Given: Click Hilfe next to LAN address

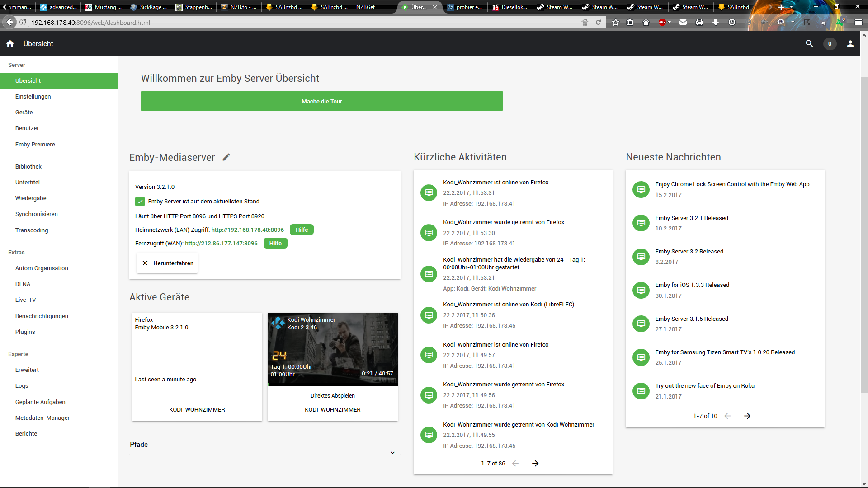Looking at the screenshot, I should coord(302,230).
